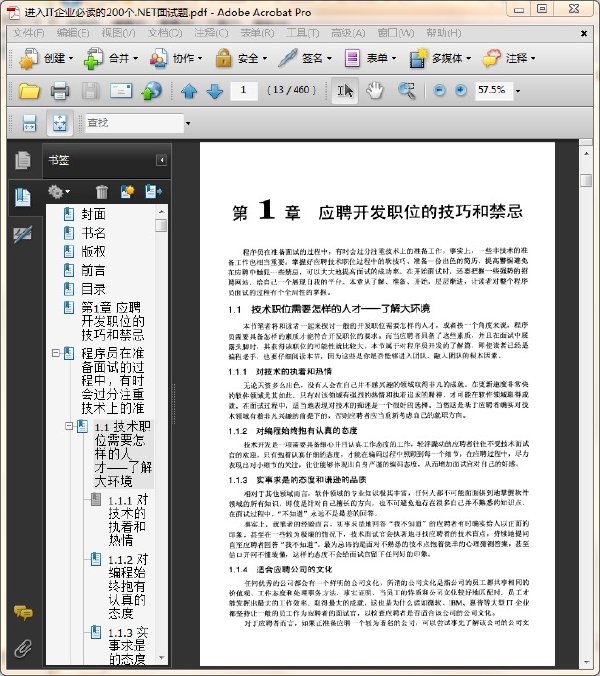Click the expand current bookmark icon

point(153,191)
